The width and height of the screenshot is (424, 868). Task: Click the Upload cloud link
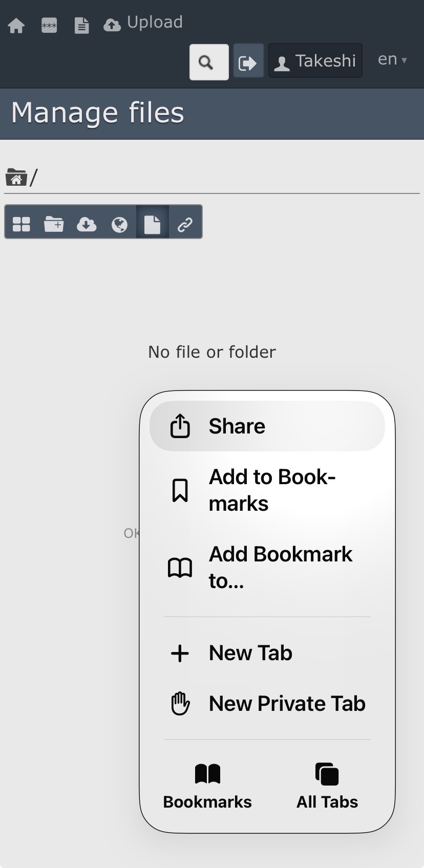[x=143, y=23]
